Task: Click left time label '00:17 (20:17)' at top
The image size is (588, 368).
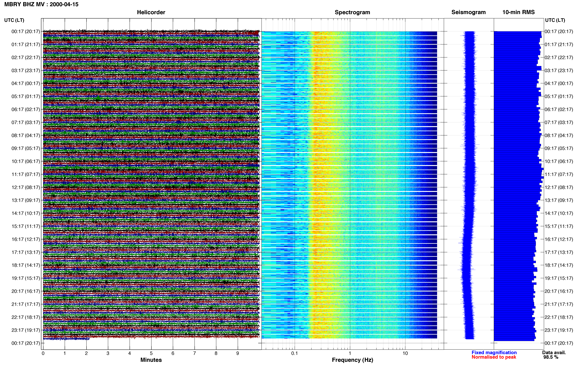Action: (x=26, y=31)
